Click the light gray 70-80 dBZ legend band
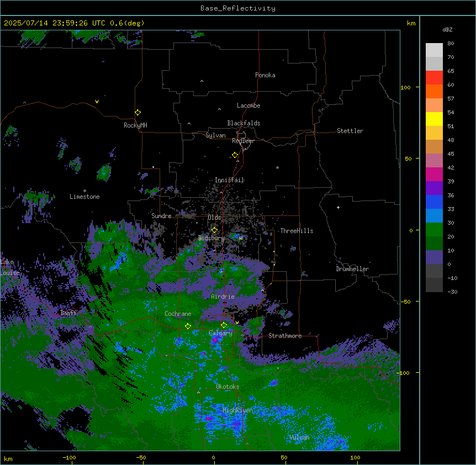Screen dimensions: 476x465 [434, 50]
